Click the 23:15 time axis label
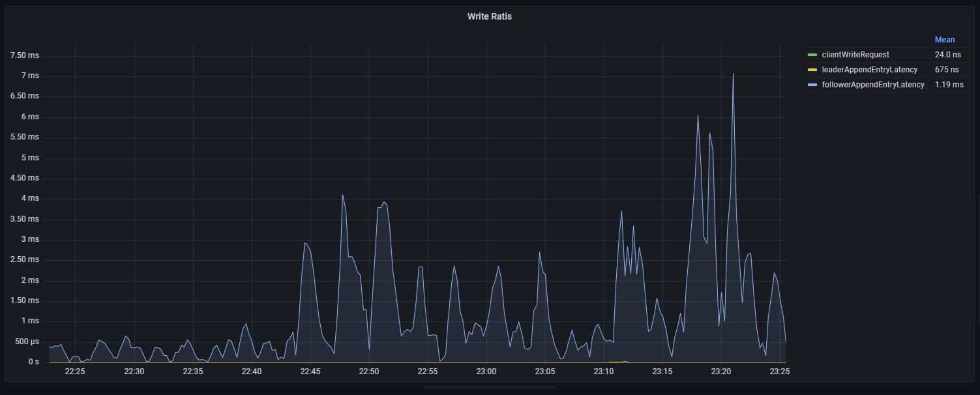Screen dimensions: 980x395 pyautogui.click(x=662, y=372)
